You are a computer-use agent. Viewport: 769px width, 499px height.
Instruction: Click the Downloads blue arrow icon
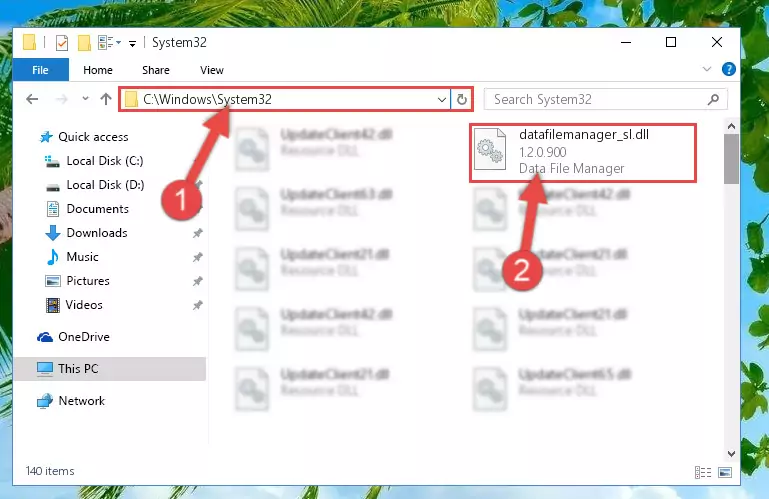[x=52, y=233]
